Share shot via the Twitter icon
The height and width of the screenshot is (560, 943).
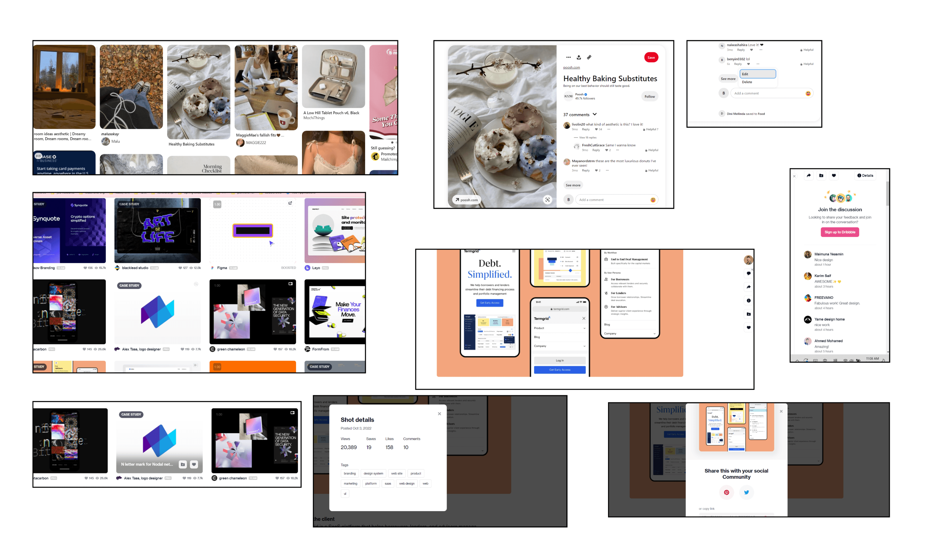pyautogui.click(x=746, y=492)
